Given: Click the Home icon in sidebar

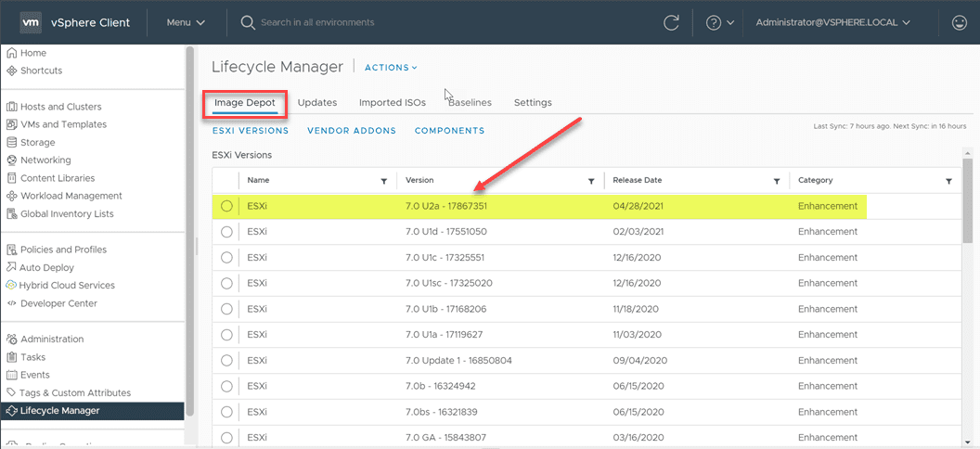Looking at the screenshot, I should tap(11, 53).
